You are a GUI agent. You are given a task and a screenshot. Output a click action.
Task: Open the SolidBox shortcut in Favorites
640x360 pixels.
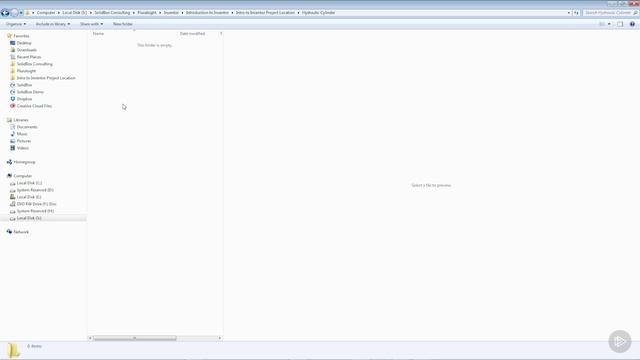pos(24,85)
